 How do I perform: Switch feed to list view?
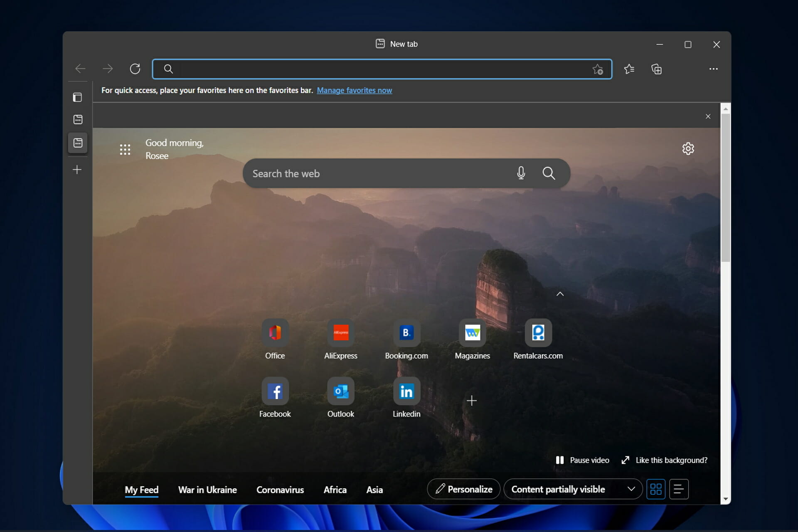click(x=679, y=489)
